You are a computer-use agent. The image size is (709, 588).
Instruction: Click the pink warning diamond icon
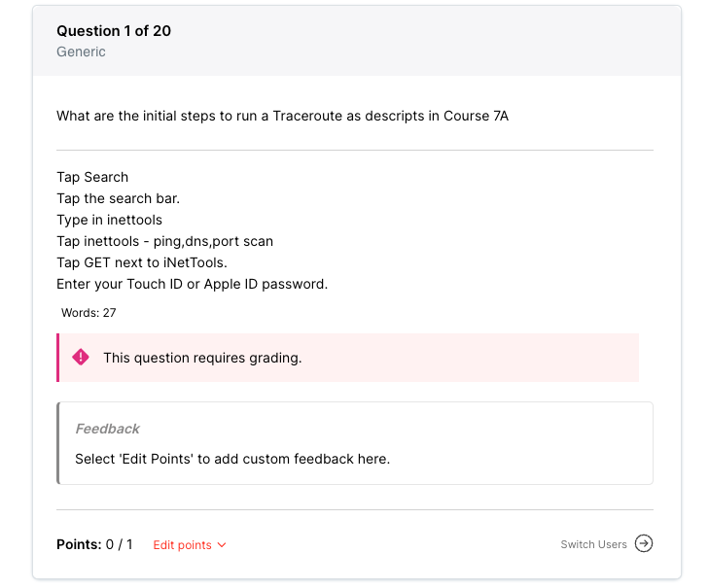tap(81, 357)
